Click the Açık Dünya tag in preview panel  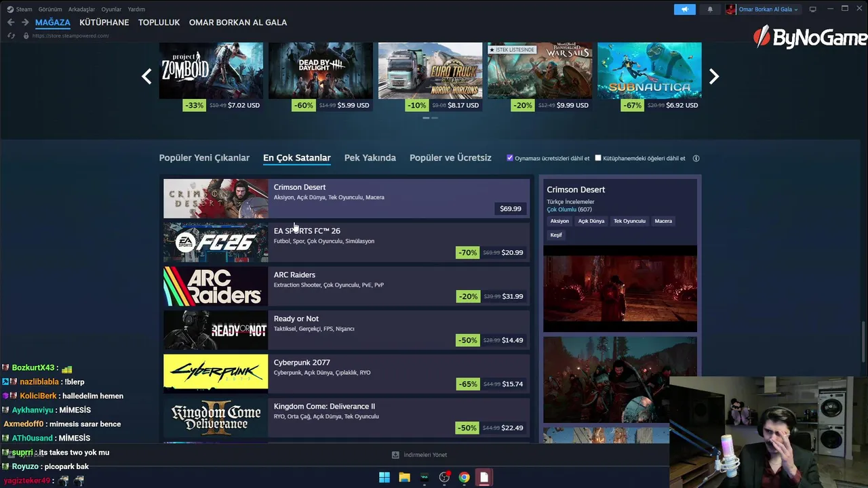point(591,221)
